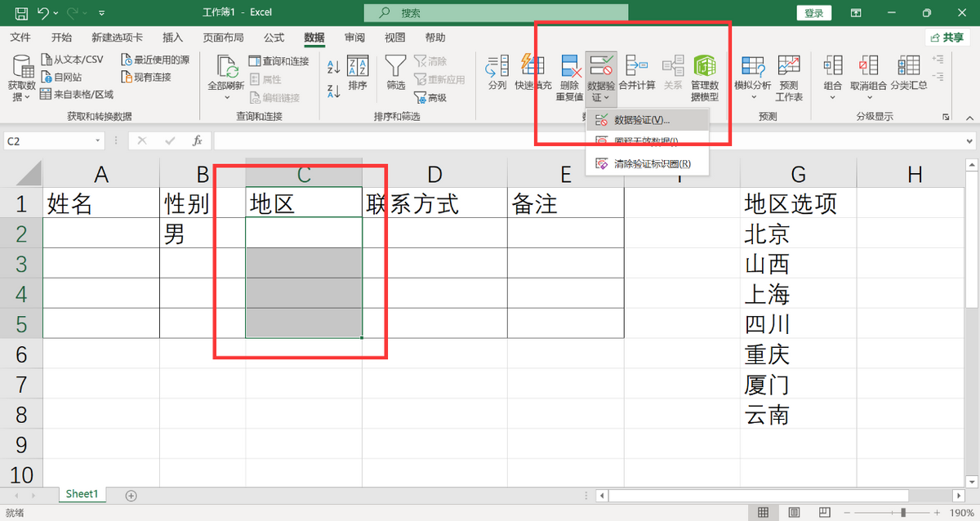Launch Text to Columns (分列)
This screenshot has height=521, width=980.
pyautogui.click(x=497, y=72)
